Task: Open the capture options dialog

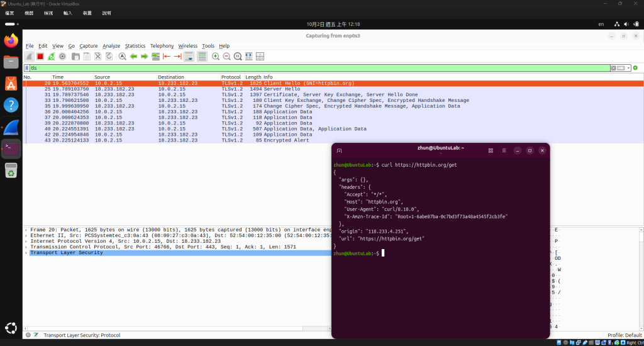Action: point(62,56)
